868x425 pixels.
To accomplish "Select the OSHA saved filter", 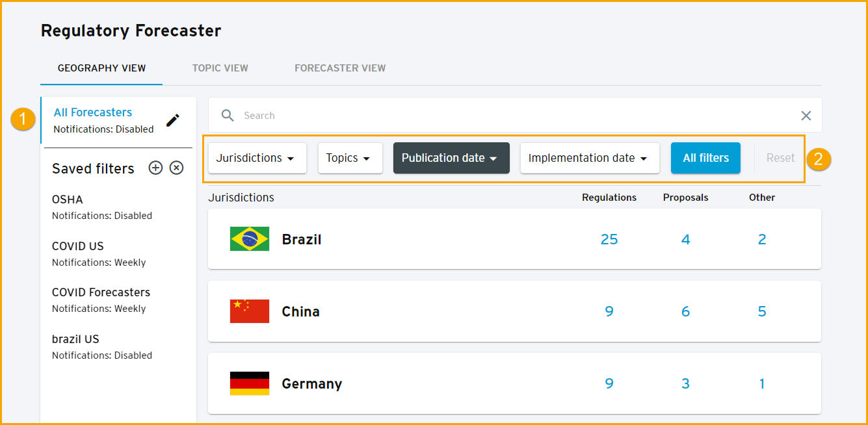I will 68,200.
